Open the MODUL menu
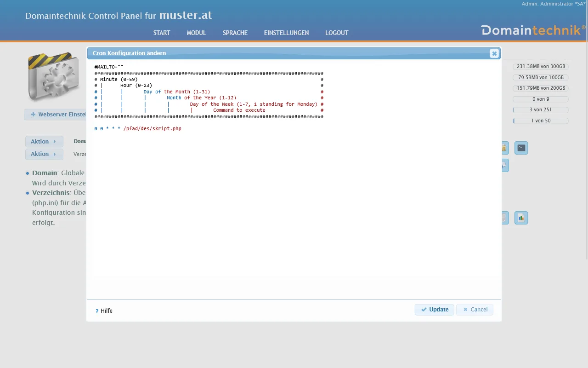 tap(196, 33)
